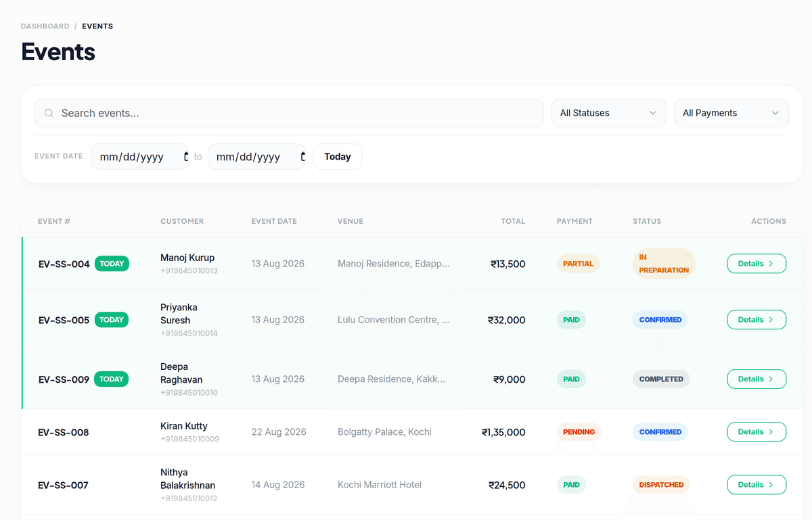Click phone number +919845010013

click(189, 271)
